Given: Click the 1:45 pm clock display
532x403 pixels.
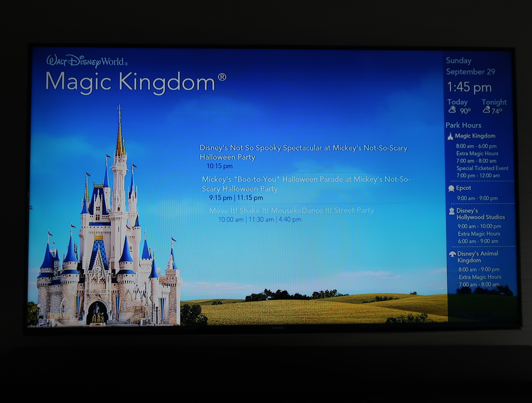Looking at the screenshot, I should (469, 87).
